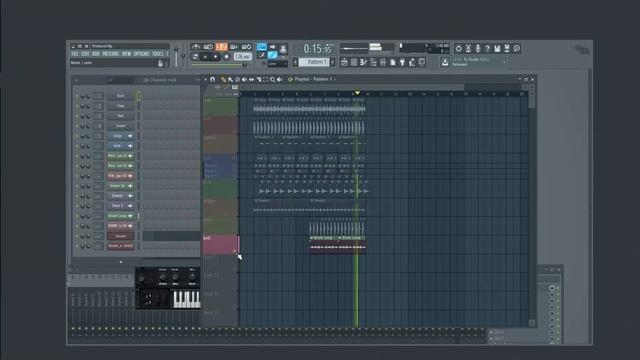The image size is (640, 360).
Task: Click the add channel plus button
Action: [121, 262]
